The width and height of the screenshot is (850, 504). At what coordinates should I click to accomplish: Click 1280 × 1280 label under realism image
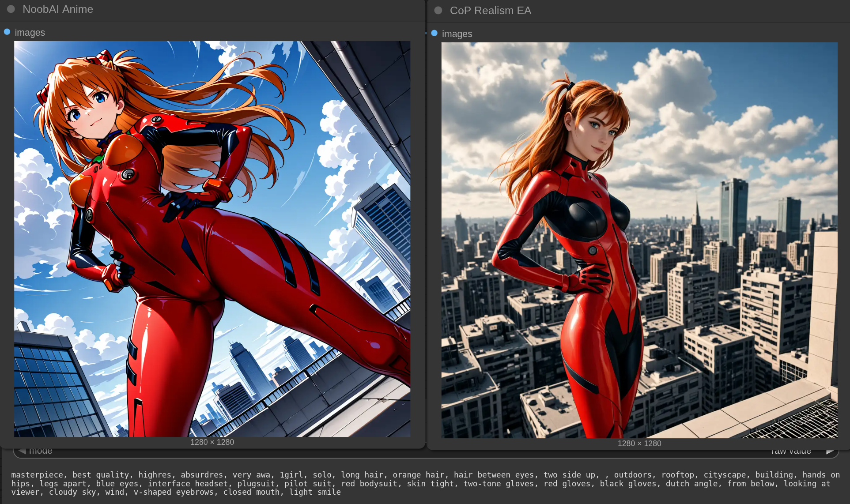click(639, 444)
